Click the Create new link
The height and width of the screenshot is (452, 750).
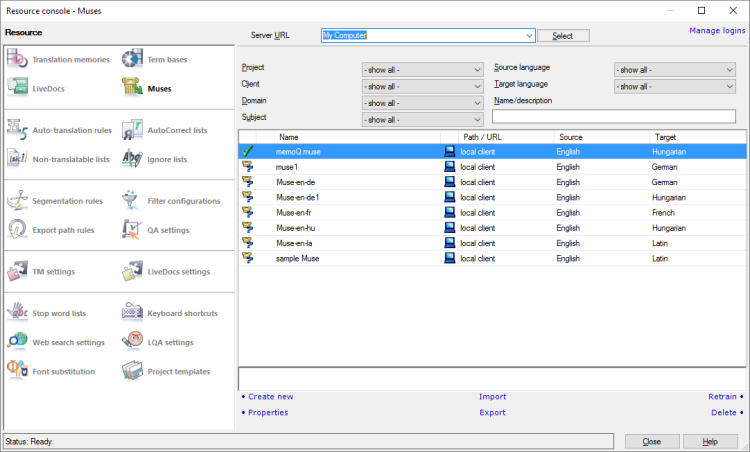click(271, 397)
